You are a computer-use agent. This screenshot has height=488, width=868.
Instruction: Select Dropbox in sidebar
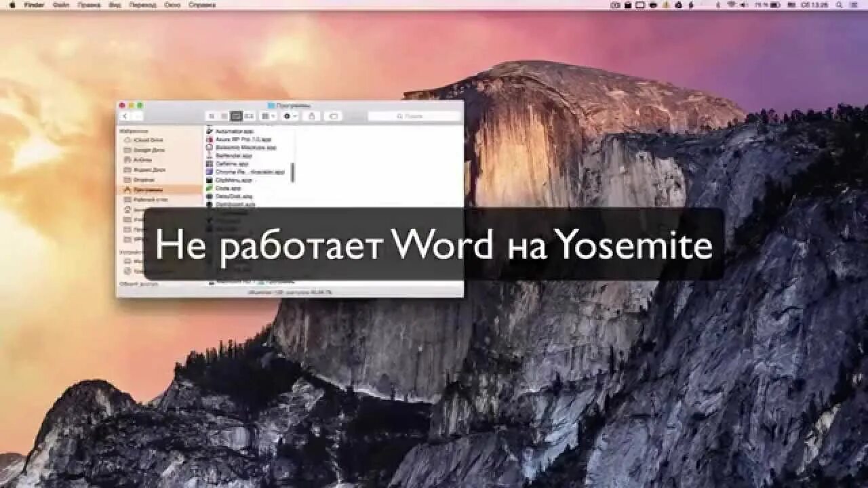coord(160,180)
